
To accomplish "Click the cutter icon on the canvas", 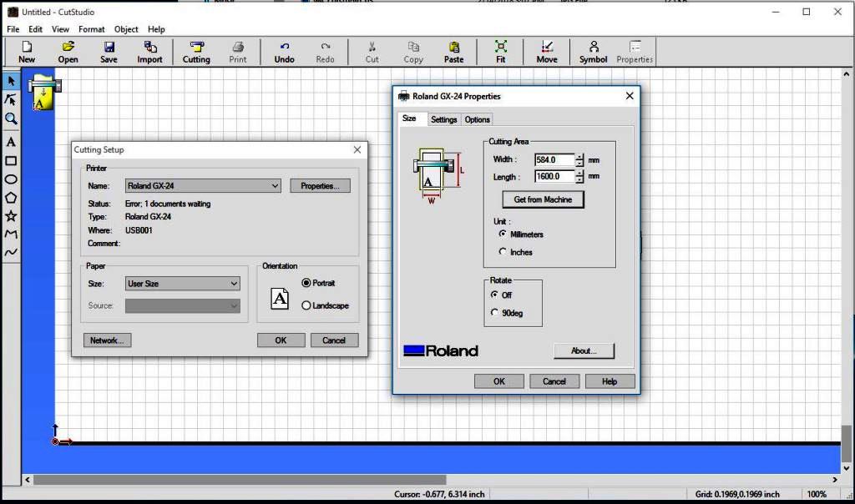I will pyautogui.click(x=43, y=93).
